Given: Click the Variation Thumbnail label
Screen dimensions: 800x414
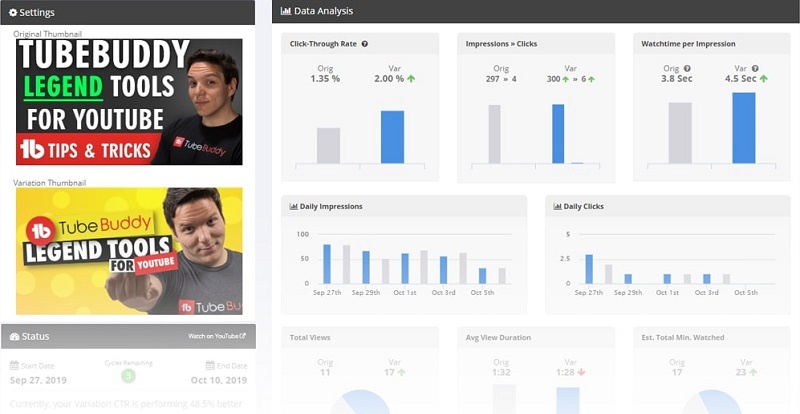Looking at the screenshot, I should pyautogui.click(x=49, y=183).
